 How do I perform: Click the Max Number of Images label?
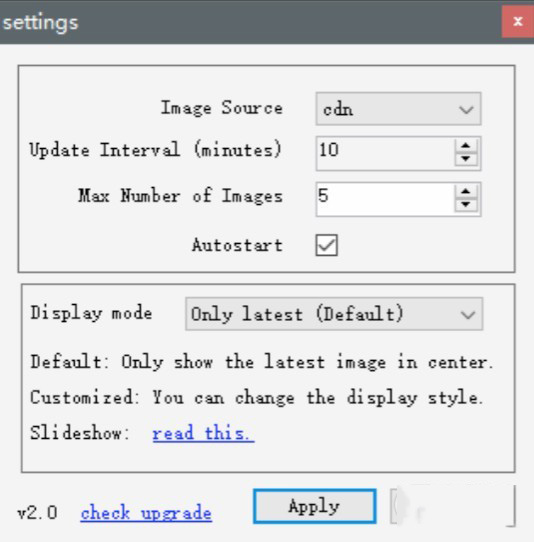[180, 196]
